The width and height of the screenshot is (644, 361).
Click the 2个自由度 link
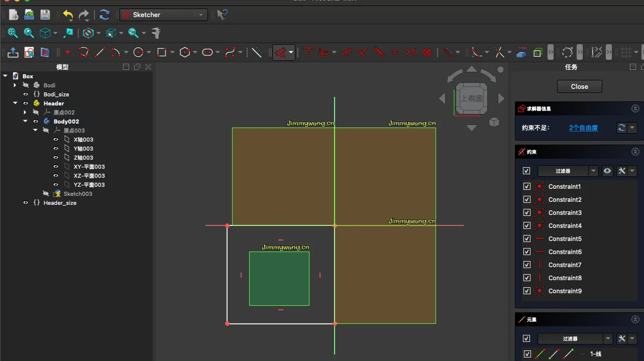tap(583, 128)
